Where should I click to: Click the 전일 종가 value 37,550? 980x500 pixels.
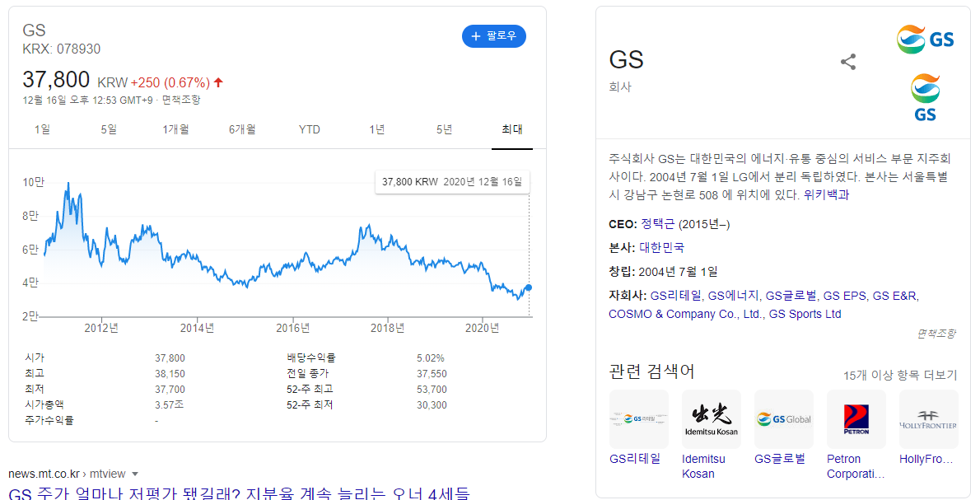coord(432,374)
